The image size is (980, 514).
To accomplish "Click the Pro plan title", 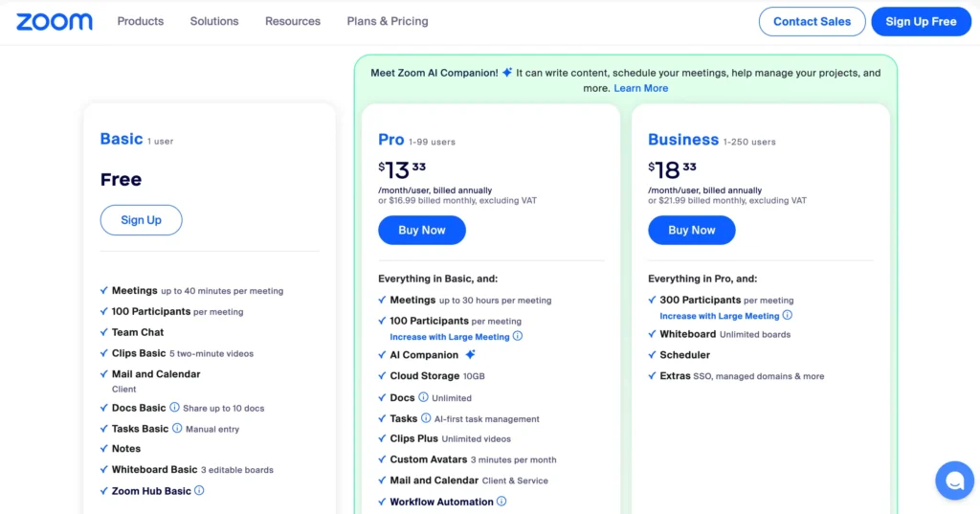I will pyautogui.click(x=391, y=140).
